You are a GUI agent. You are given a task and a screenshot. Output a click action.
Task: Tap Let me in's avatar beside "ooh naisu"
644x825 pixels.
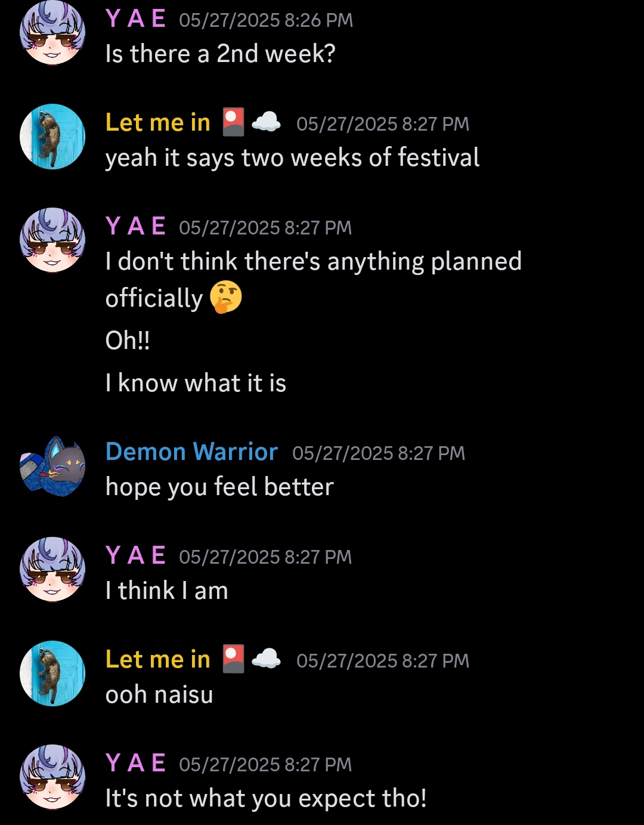coord(52,673)
